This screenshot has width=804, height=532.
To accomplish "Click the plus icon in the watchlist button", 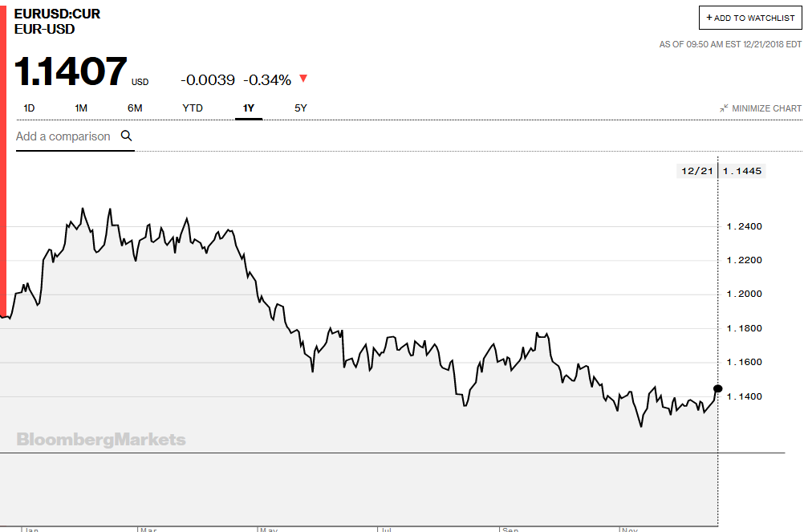I will [709, 18].
